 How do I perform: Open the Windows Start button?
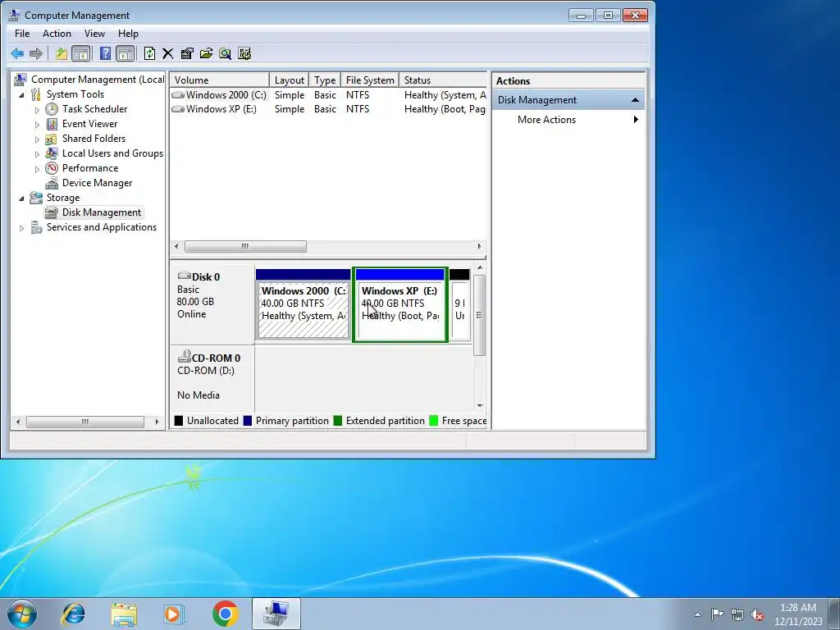point(22,614)
